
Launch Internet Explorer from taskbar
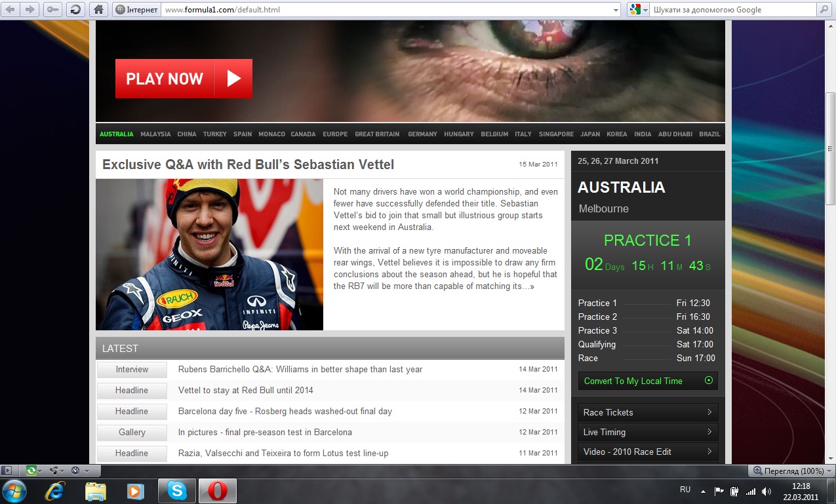point(54,491)
